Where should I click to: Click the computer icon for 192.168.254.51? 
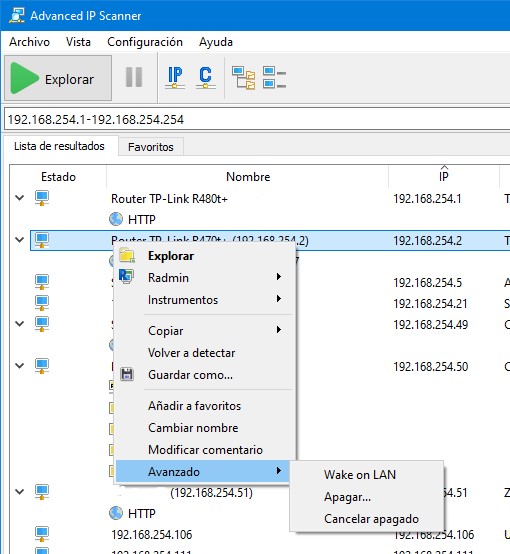point(42,492)
